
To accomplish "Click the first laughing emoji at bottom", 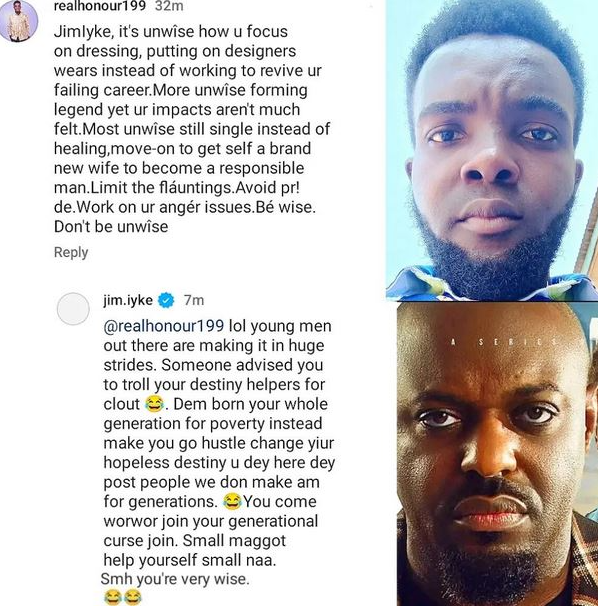I will tap(113, 597).
